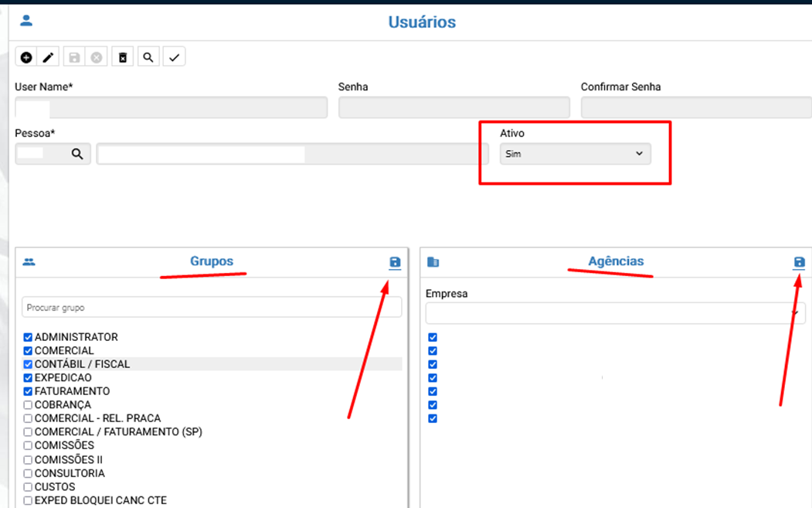Uncheck the FATURAMENTO group checkbox
This screenshot has width=812, height=508.
click(x=28, y=391)
